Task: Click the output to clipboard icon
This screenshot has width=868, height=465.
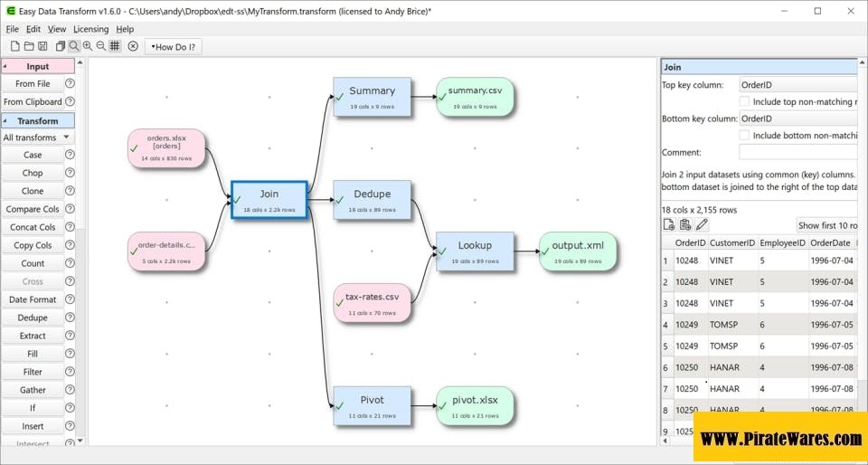Action: point(685,224)
